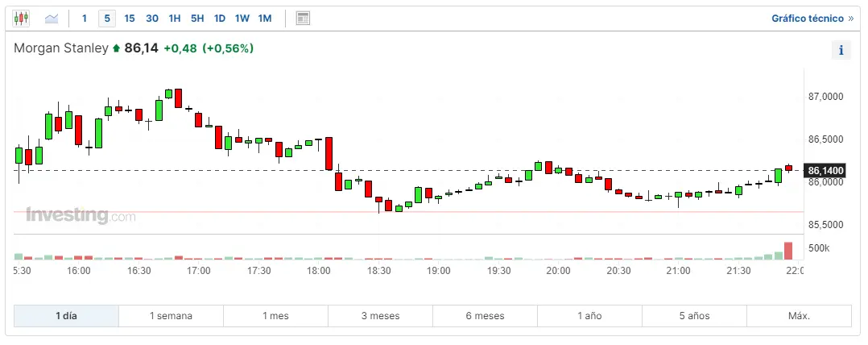The height and width of the screenshot is (345, 868).
Task: Click the 20:00 time axis label
Action: pos(558,271)
